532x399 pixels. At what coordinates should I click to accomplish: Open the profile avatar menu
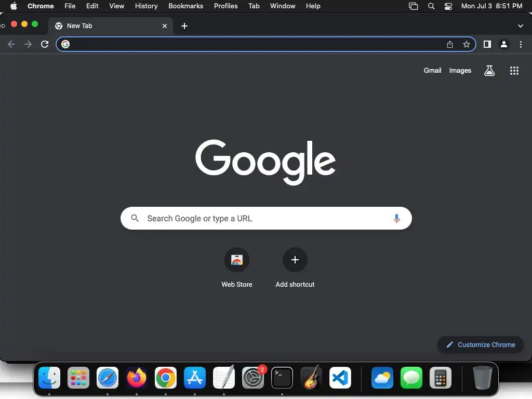pos(504,44)
